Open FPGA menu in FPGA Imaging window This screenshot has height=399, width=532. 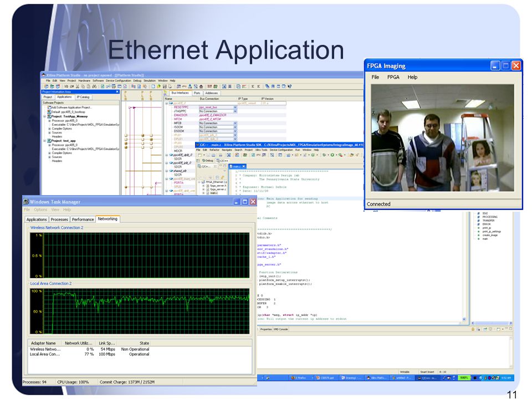coord(393,77)
